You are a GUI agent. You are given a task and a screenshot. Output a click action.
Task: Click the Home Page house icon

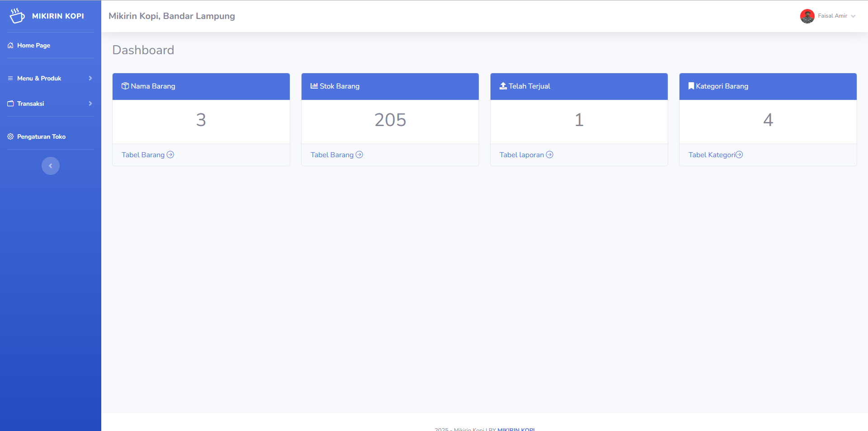(10, 45)
